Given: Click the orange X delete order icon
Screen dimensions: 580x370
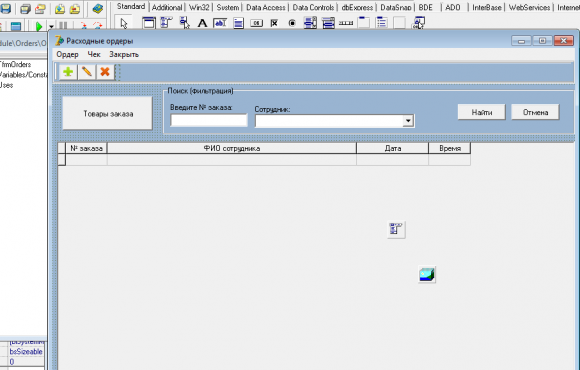Looking at the screenshot, I should [x=105, y=72].
